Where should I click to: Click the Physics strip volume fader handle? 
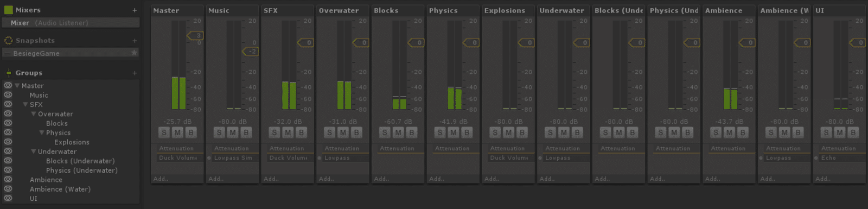tap(471, 42)
